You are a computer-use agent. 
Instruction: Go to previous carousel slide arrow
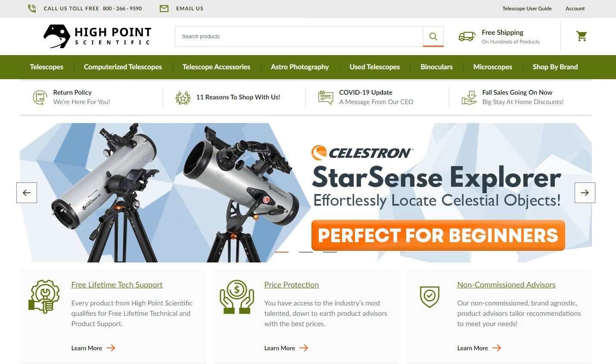27,193
